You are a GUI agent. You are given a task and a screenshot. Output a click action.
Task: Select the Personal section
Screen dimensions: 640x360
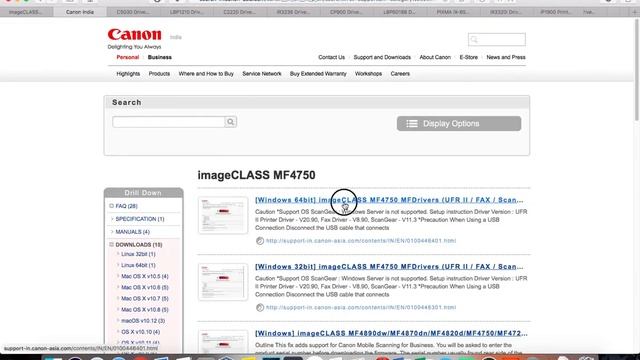(128, 57)
